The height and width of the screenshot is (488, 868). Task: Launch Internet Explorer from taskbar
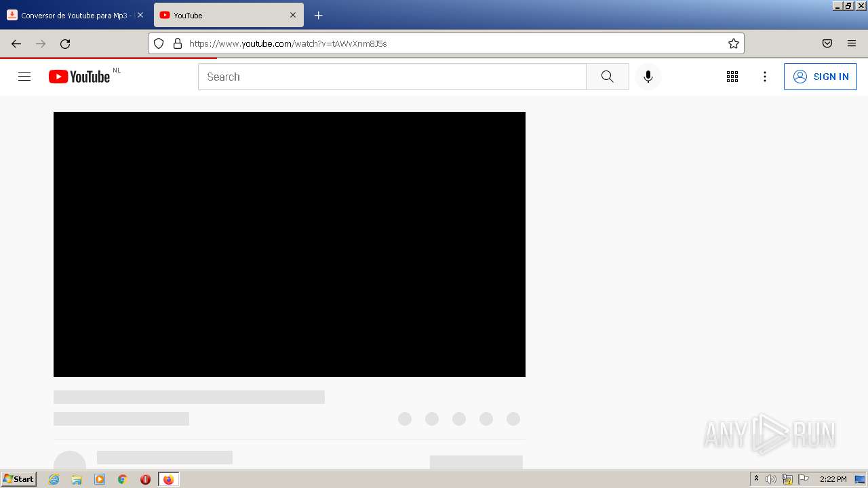click(54, 479)
